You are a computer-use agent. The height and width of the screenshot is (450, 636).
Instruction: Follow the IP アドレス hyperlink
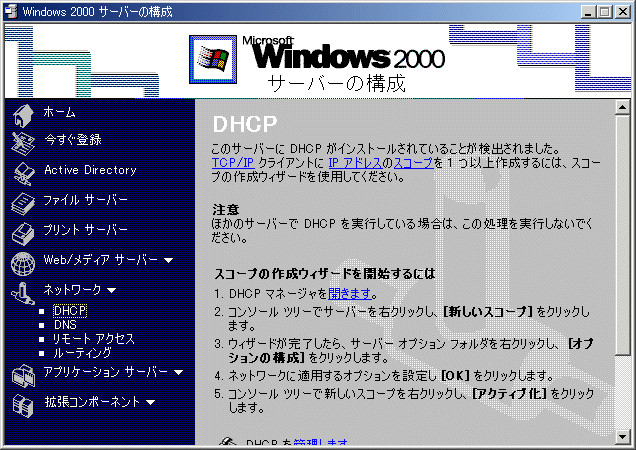click(x=355, y=163)
